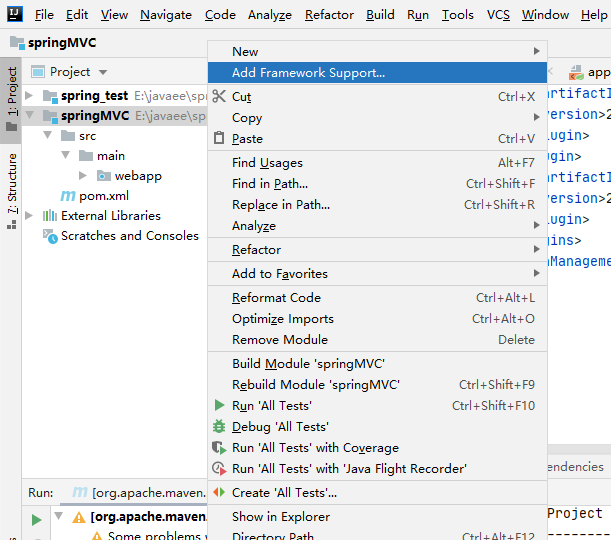The width and height of the screenshot is (611, 540).
Task: Click the IntelliJ IDEA logo icon
Action: (15, 14)
